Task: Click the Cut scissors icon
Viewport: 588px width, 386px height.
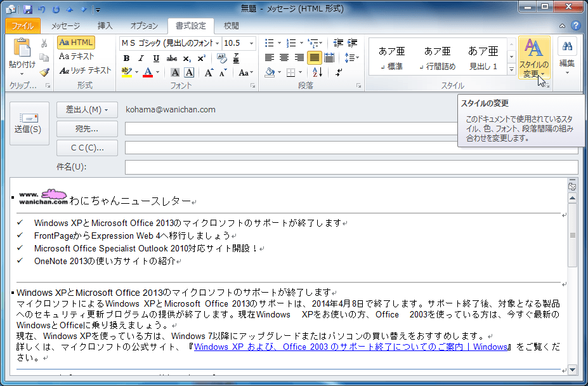Action: point(44,44)
